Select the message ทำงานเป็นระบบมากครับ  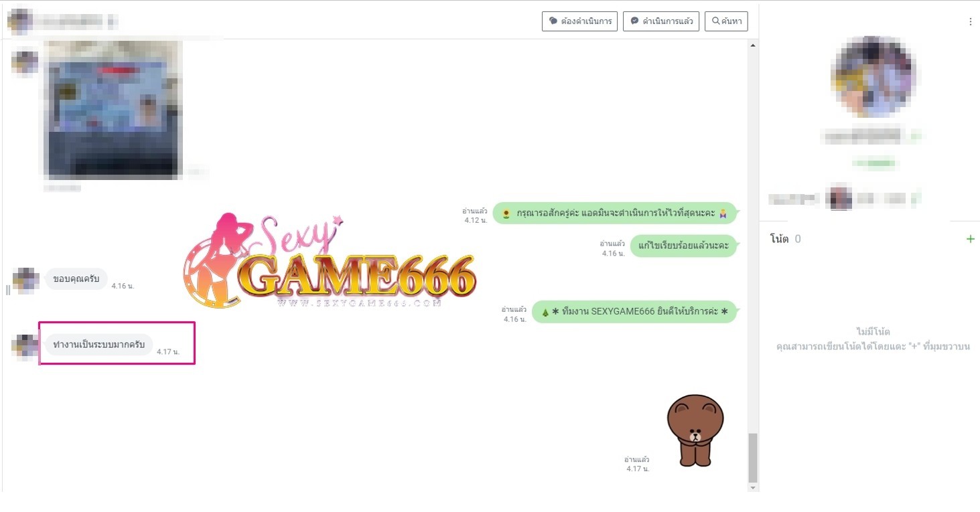coord(98,345)
